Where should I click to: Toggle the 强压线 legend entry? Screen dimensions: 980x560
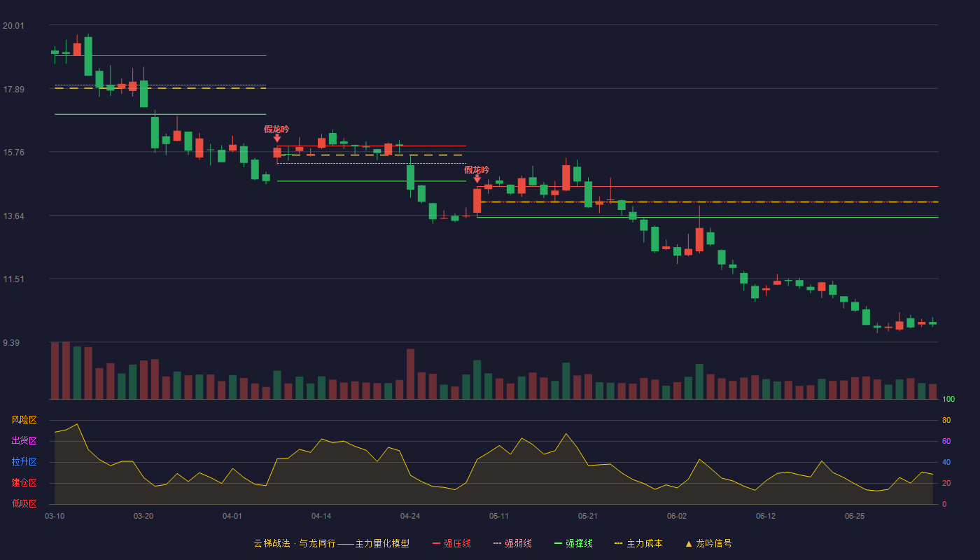451,543
